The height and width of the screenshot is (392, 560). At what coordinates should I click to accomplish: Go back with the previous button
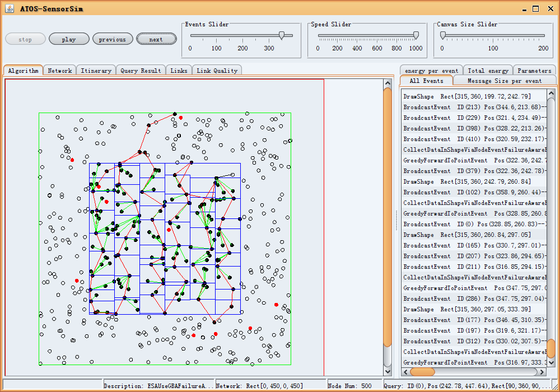pyautogui.click(x=113, y=39)
